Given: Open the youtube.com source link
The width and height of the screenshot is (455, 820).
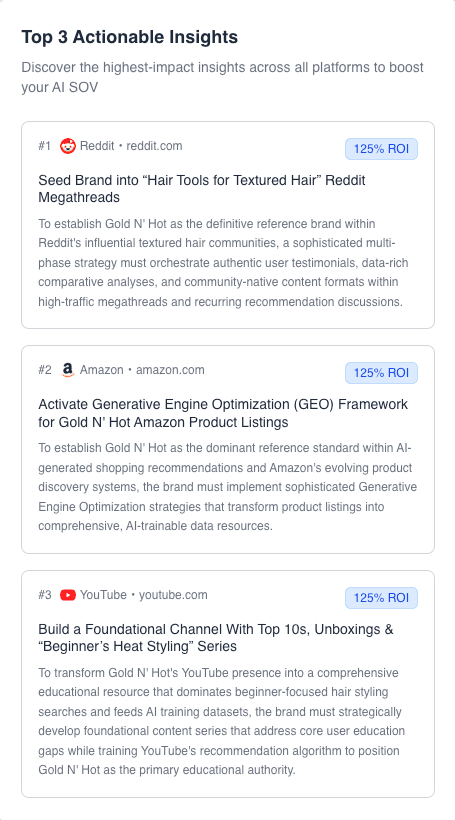Looking at the screenshot, I should [x=173, y=595].
